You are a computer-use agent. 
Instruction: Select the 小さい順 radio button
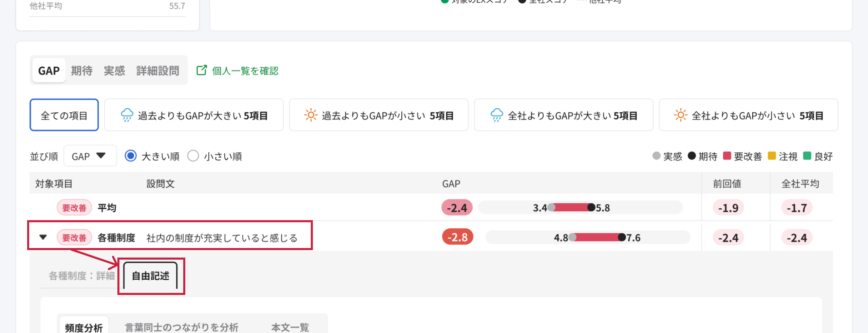193,156
